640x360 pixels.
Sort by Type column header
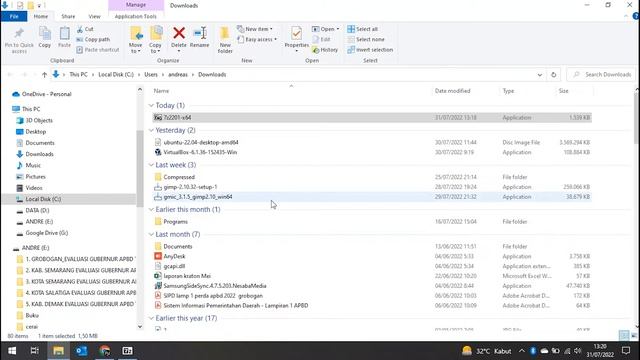tap(508, 91)
